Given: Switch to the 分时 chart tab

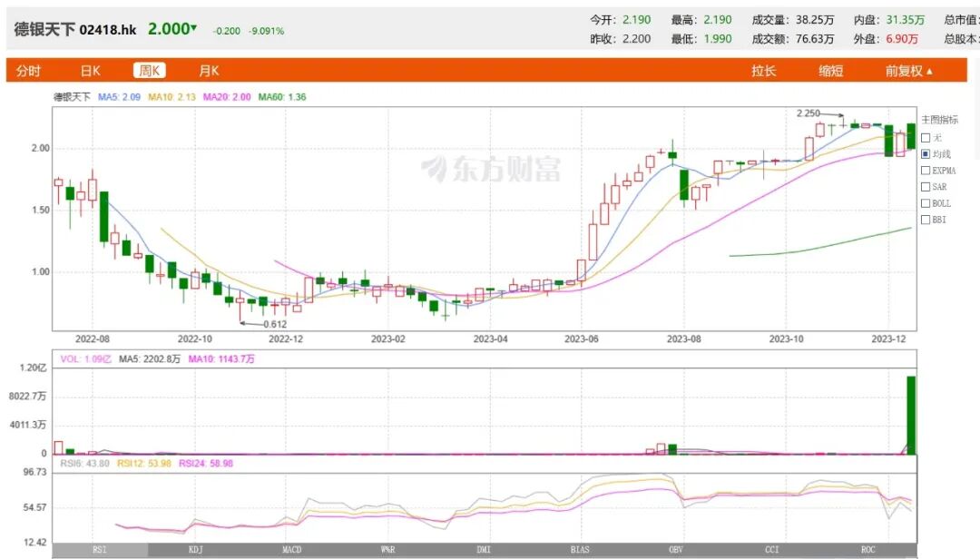Looking at the screenshot, I should pyautogui.click(x=28, y=71).
